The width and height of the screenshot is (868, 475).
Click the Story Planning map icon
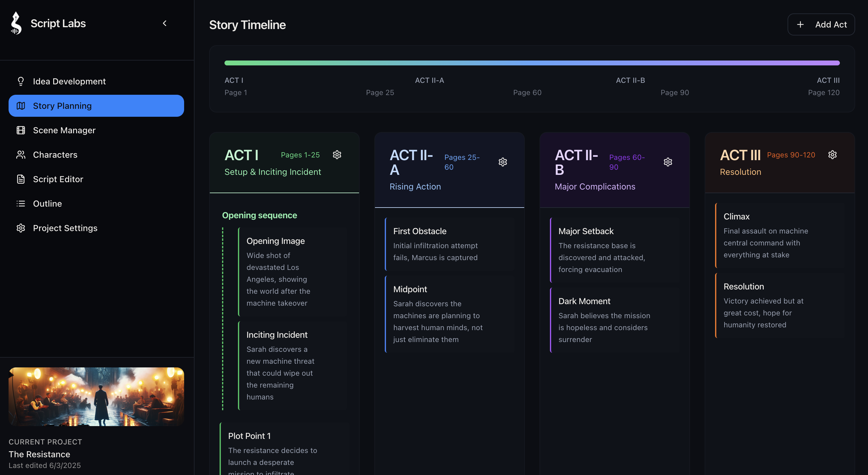point(20,106)
